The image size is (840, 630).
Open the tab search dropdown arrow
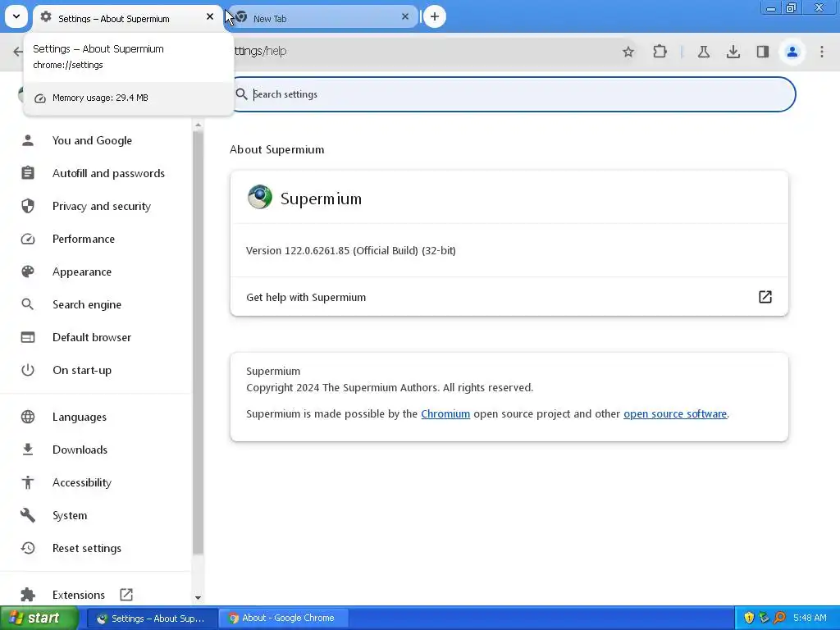16,16
